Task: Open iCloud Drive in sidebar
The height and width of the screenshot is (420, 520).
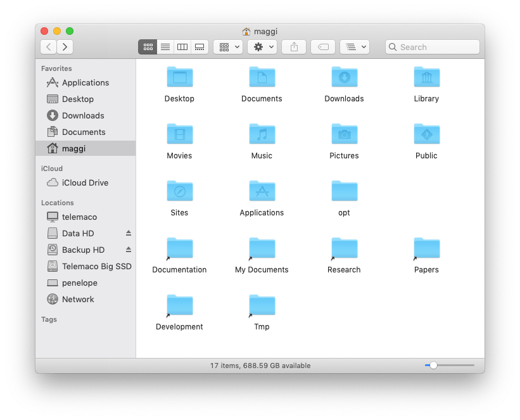Action: pos(84,182)
